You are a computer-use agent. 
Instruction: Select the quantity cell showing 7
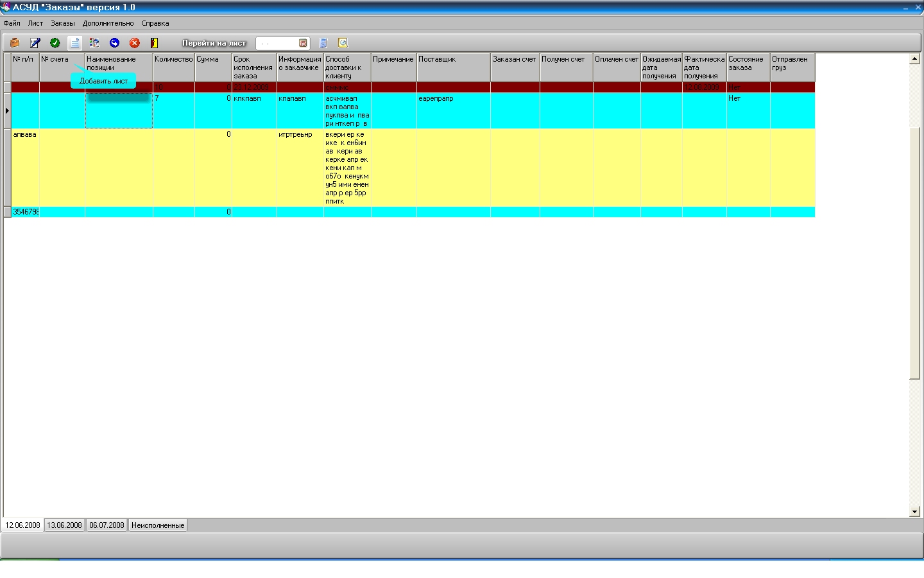pyautogui.click(x=174, y=110)
